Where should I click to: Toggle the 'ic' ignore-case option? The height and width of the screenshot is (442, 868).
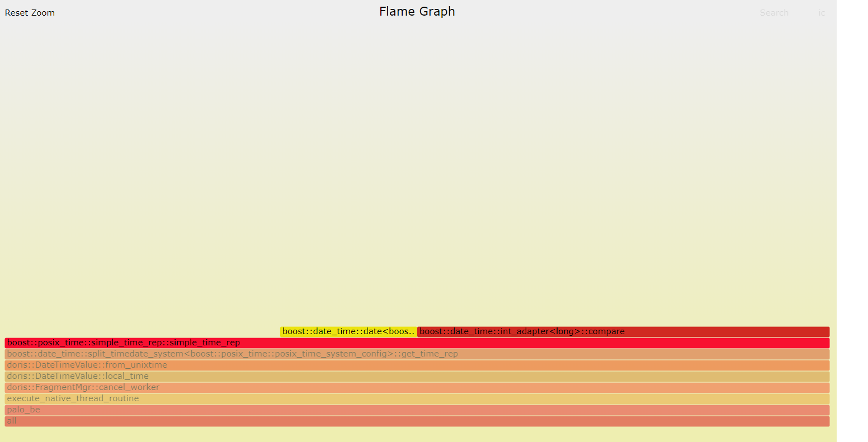click(822, 13)
